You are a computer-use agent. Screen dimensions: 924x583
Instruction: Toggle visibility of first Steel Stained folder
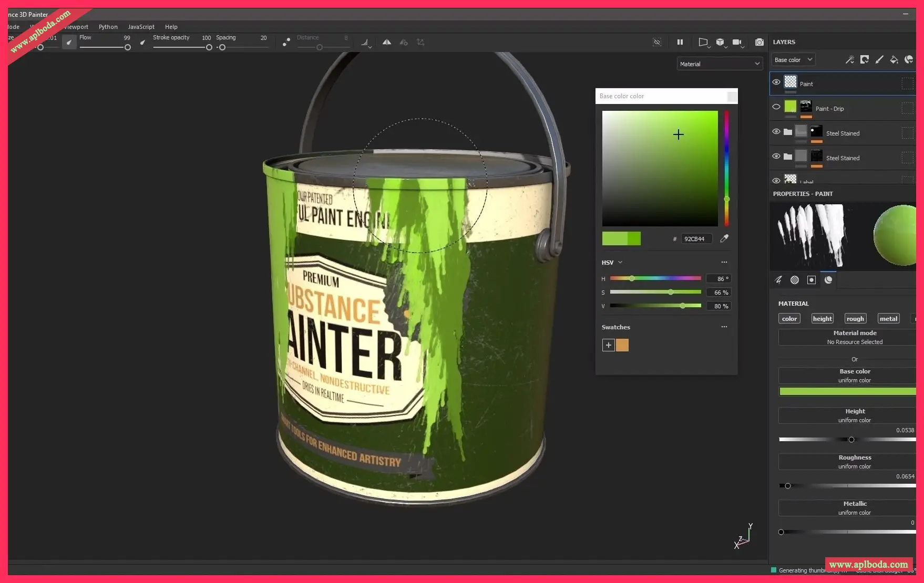click(x=776, y=132)
